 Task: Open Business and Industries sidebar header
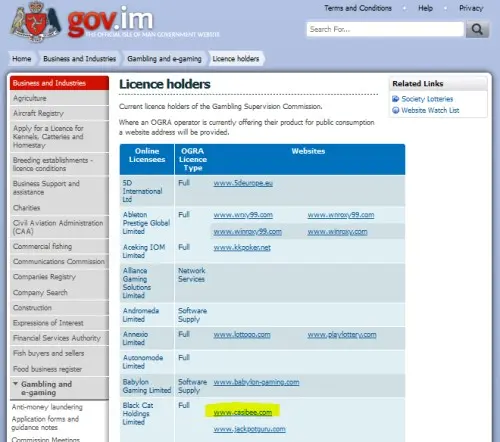click(x=59, y=83)
